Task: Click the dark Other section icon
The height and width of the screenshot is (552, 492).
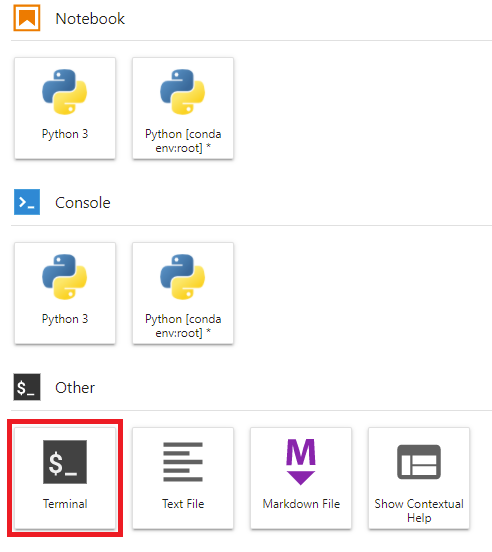Action: pos(27,387)
